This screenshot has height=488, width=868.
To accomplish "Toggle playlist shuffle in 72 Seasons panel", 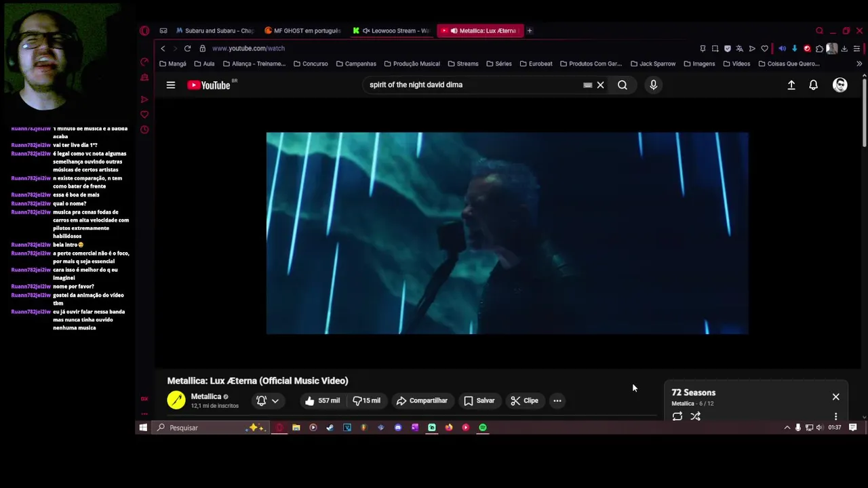I will click(696, 416).
